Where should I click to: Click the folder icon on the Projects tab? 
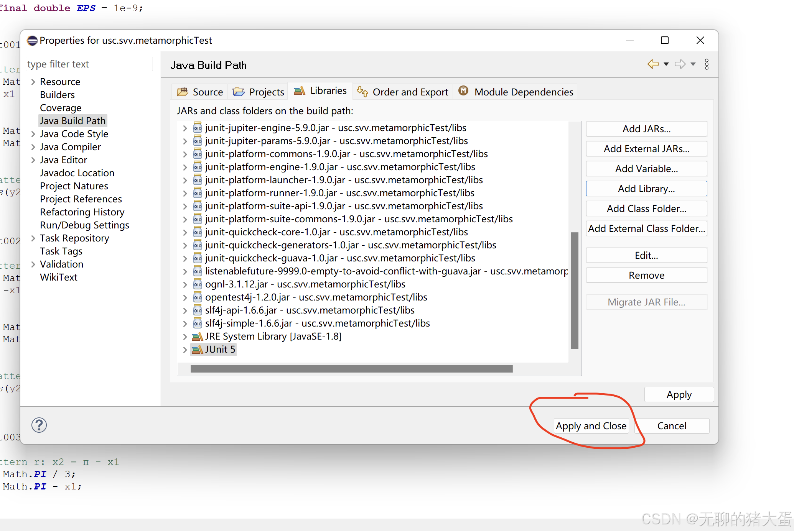(239, 92)
